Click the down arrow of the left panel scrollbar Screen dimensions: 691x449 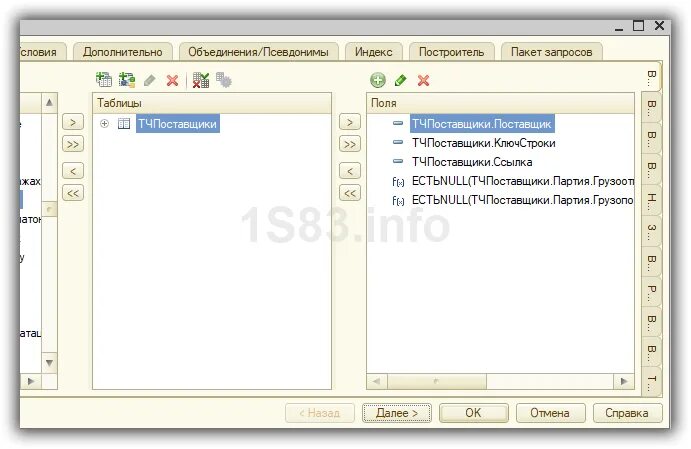[x=49, y=363]
